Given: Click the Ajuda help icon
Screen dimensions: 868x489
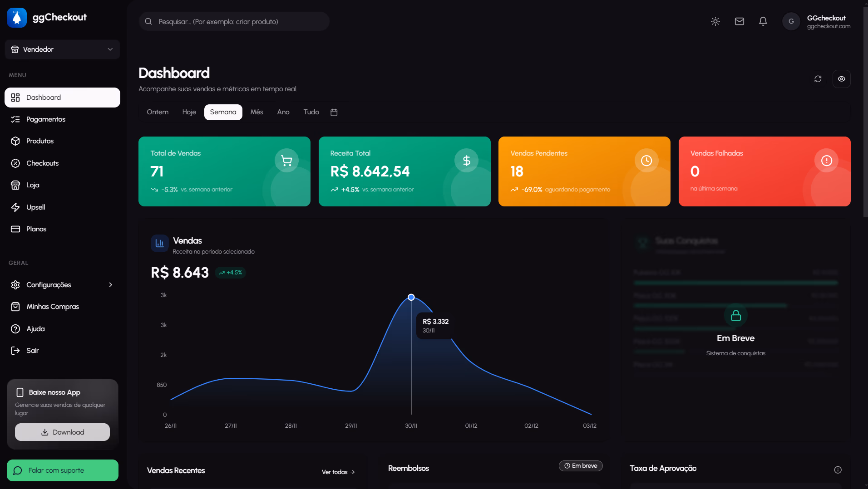Looking at the screenshot, I should tap(15, 329).
